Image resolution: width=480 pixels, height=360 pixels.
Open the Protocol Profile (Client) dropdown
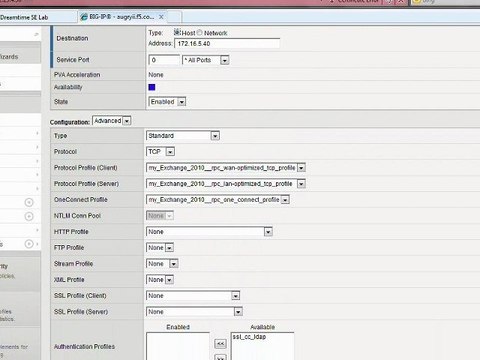pyautogui.click(x=226, y=168)
